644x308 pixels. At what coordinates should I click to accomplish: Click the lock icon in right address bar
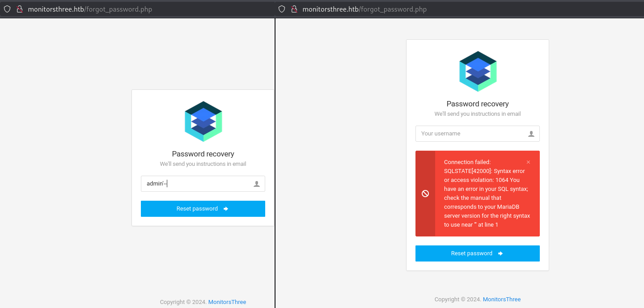point(294,9)
